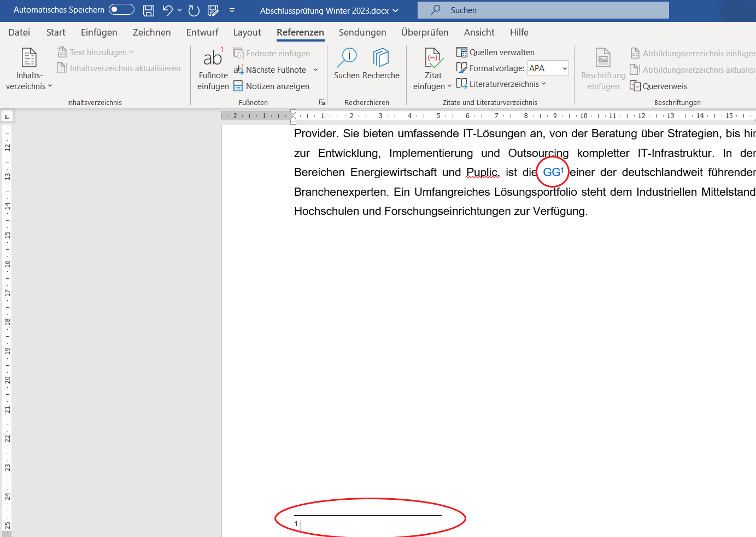Click Abbildungsverzeichnis einfügen icon
The image size is (756, 537).
(x=635, y=53)
